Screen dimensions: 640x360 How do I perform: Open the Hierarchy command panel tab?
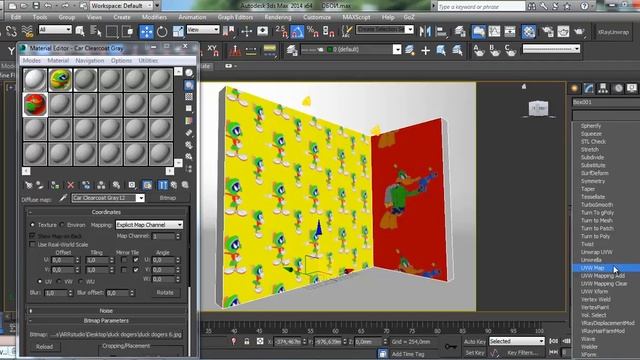point(603,88)
